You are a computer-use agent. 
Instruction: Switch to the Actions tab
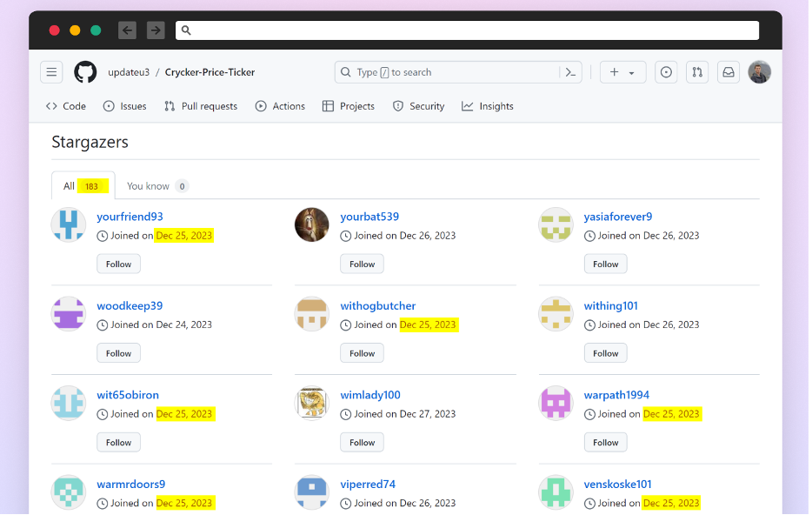coord(280,106)
